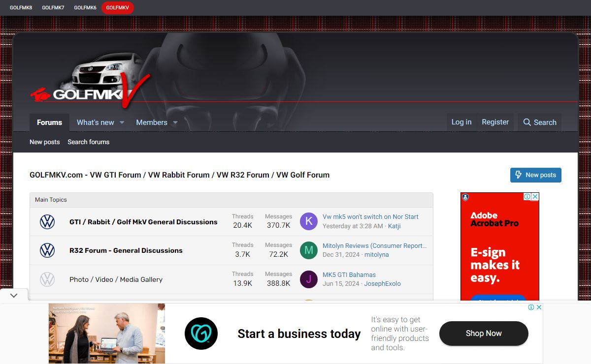The width and height of the screenshot is (591, 364).
Task: Click bottom banner ad info icon
Action: [531, 307]
